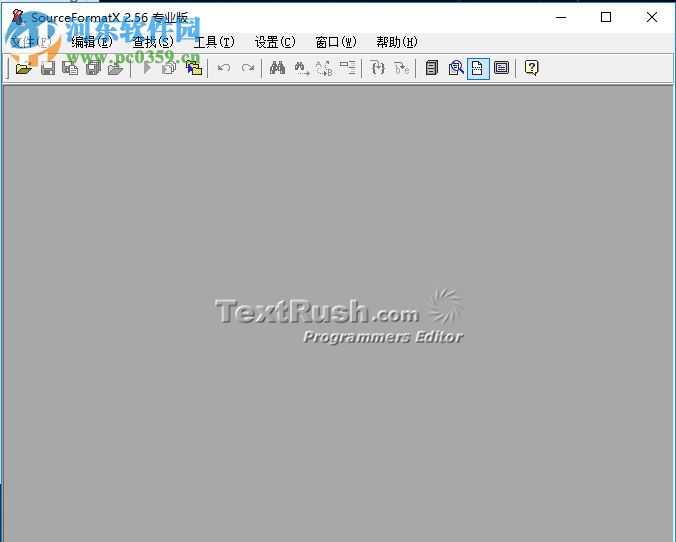This screenshot has width=676, height=542.
Task: Click the redo arrow icon
Action: pyautogui.click(x=248, y=68)
